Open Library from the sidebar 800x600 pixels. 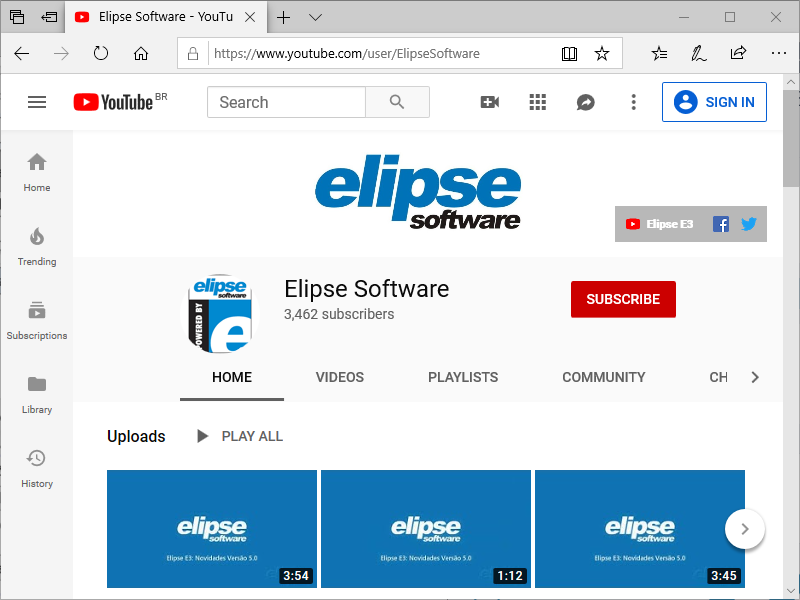(37, 393)
